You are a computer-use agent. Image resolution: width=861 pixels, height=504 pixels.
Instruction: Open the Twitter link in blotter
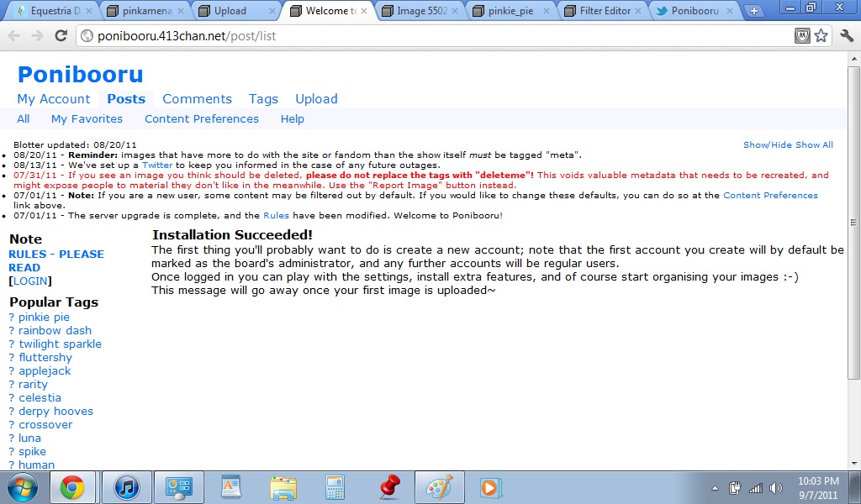(x=157, y=165)
